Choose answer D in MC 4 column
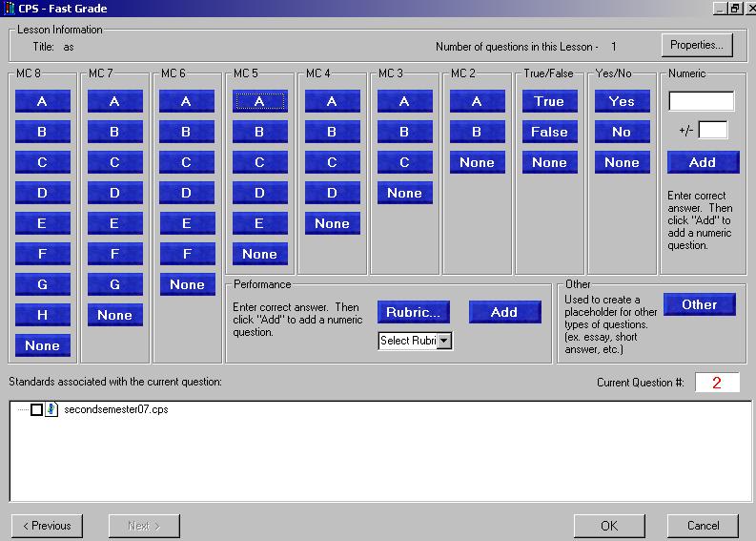 pyautogui.click(x=332, y=193)
